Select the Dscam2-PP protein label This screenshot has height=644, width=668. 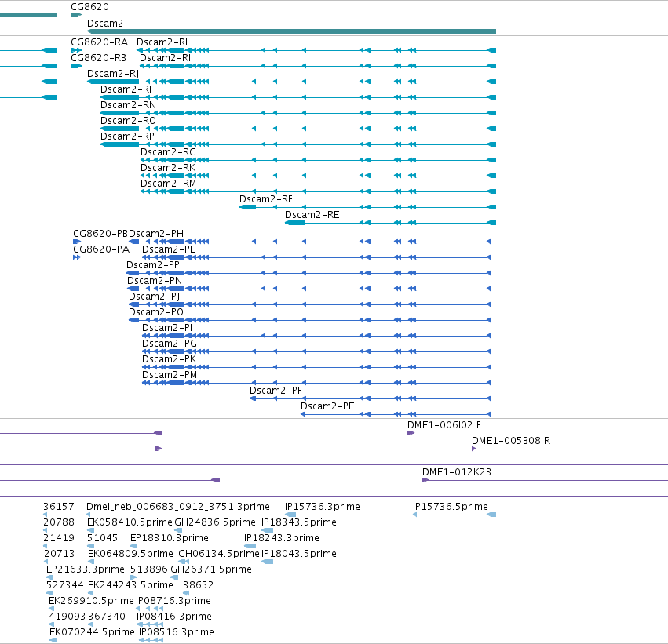pyautogui.click(x=153, y=265)
